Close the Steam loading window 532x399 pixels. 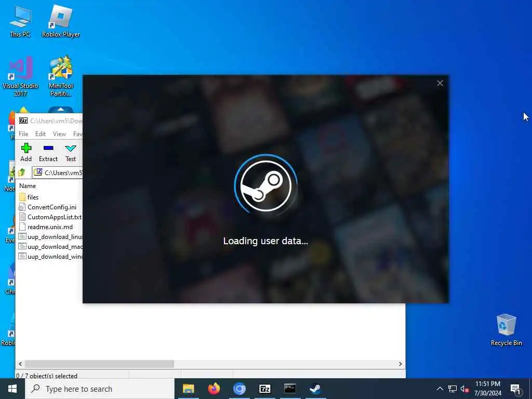click(440, 83)
